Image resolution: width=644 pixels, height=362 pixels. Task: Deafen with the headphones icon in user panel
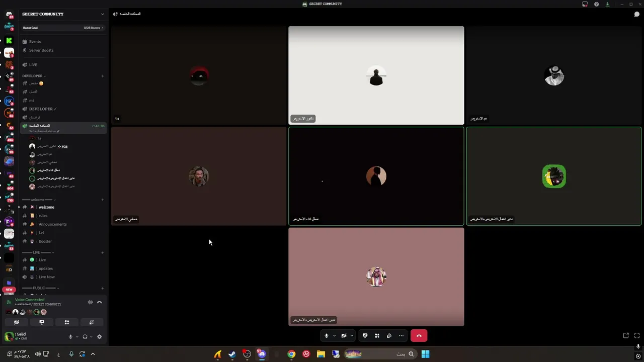[85, 337]
